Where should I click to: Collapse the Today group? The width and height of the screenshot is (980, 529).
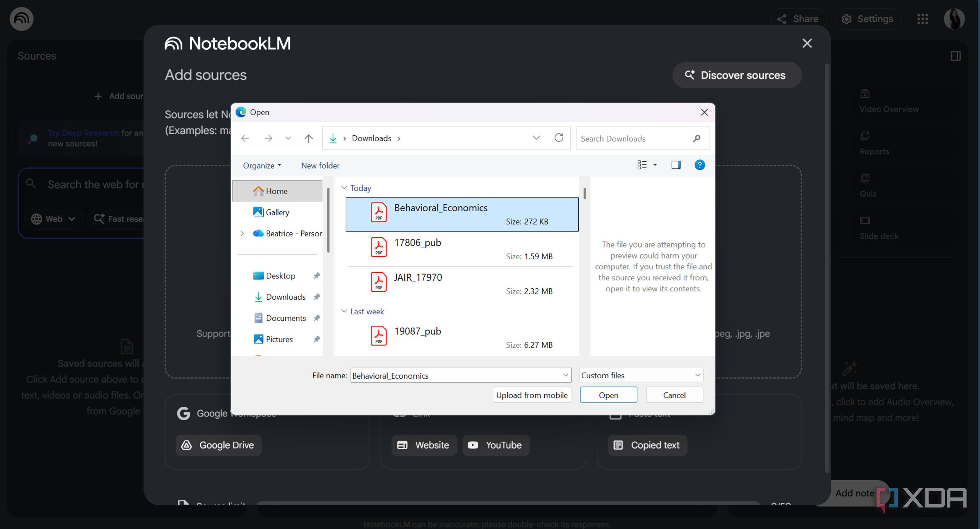[344, 188]
